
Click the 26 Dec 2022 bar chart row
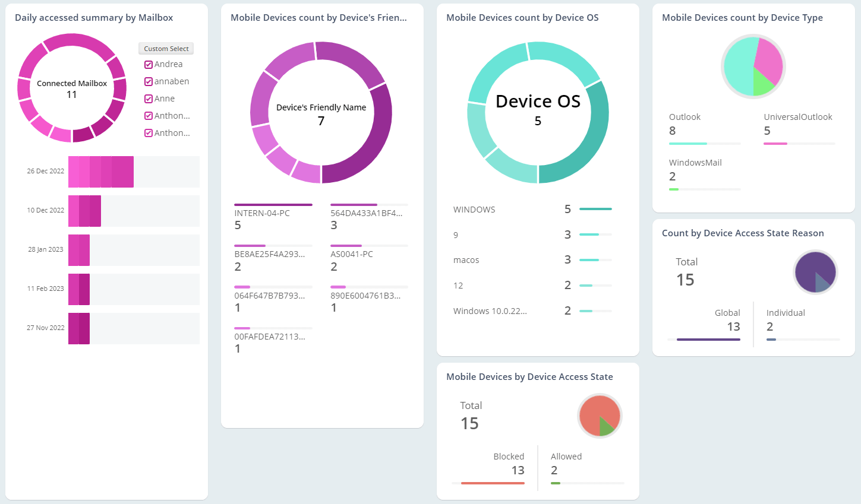[x=101, y=172]
